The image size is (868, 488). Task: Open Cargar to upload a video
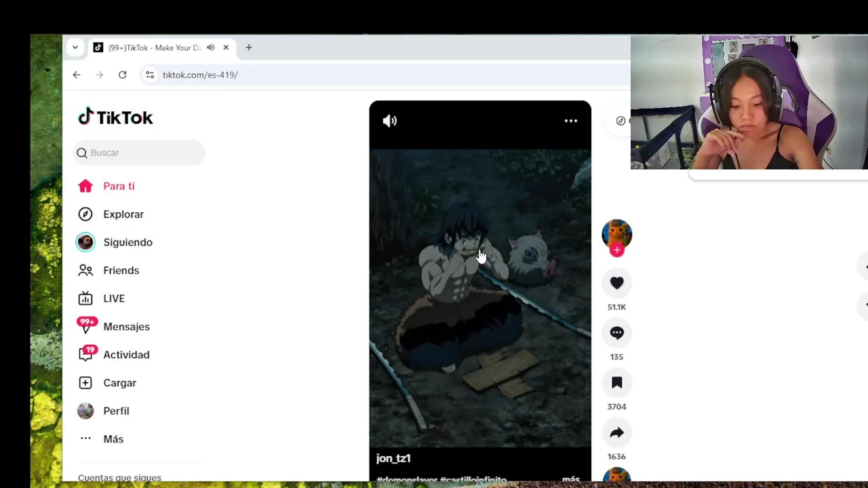[119, 383]
